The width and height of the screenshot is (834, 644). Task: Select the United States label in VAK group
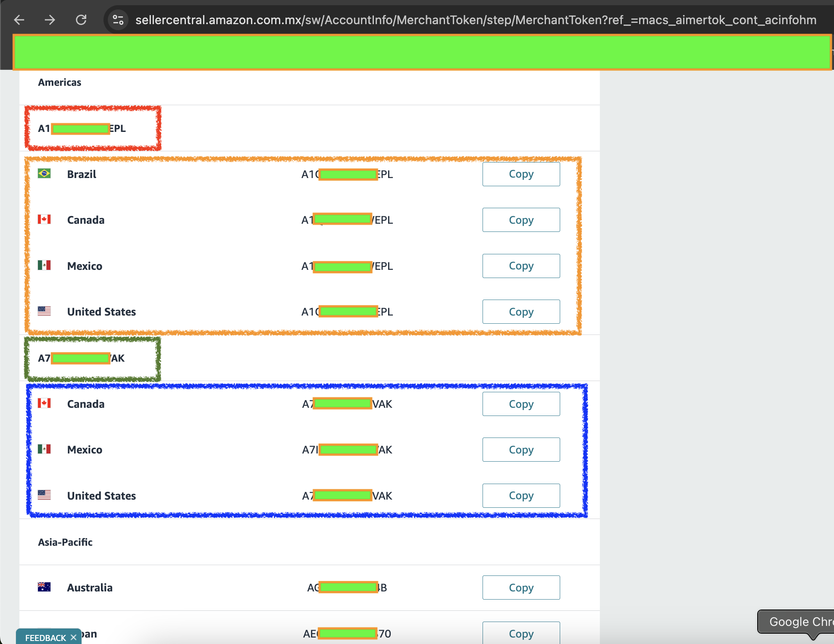click(101, 496)
